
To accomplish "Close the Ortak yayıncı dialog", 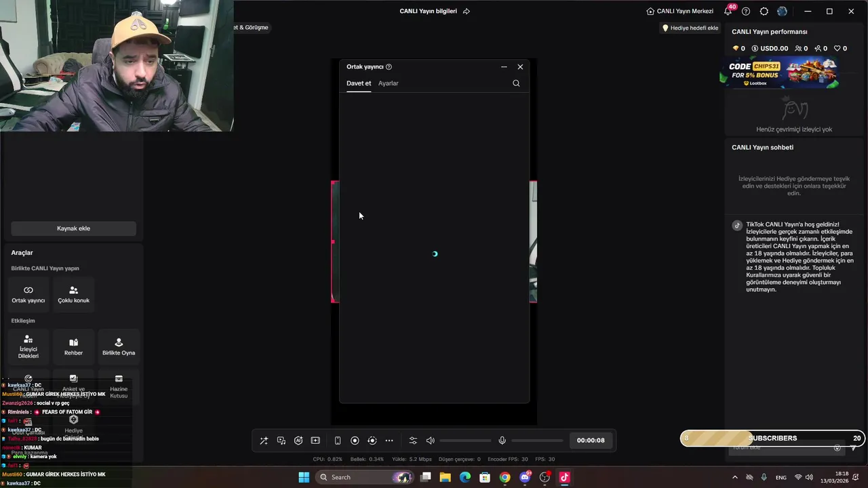I will [x=520, y=66].
